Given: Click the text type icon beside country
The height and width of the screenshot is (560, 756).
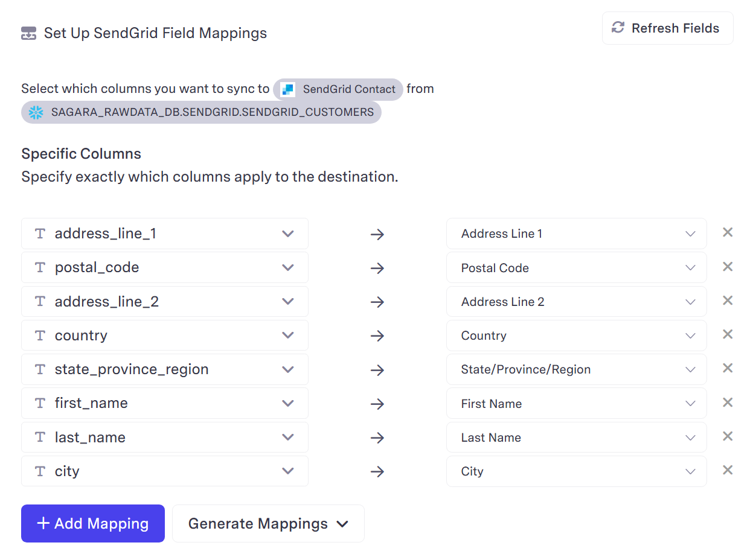Looking at the screenshot, I should point(40,336).
